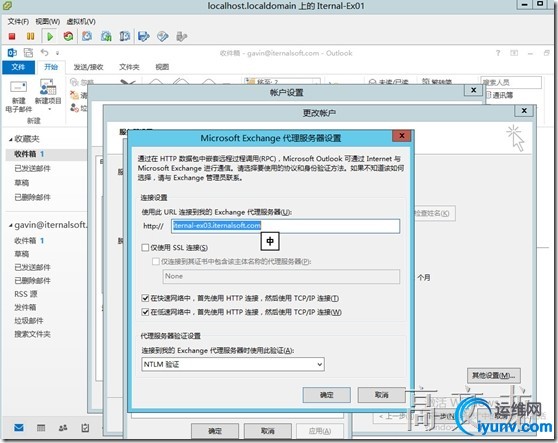Open the Outlook File (文件) tab
Screen dimensions: 558x443
pos(19,67)
